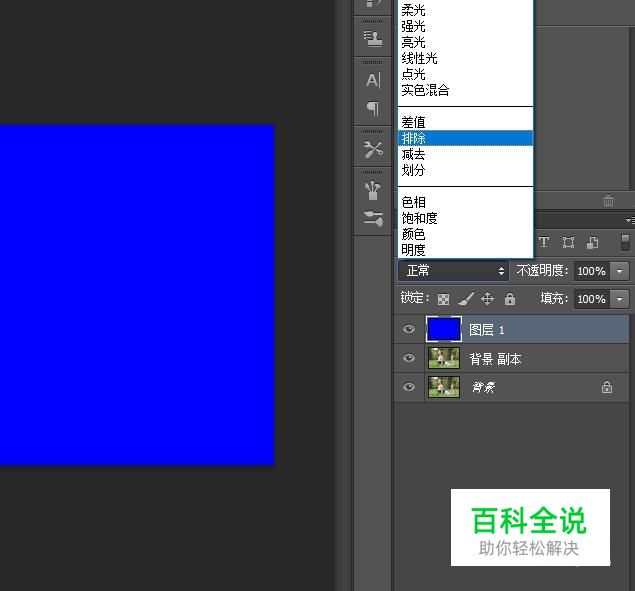
Task: Open the Clone Source panel icon
Action: click(373, 38)
